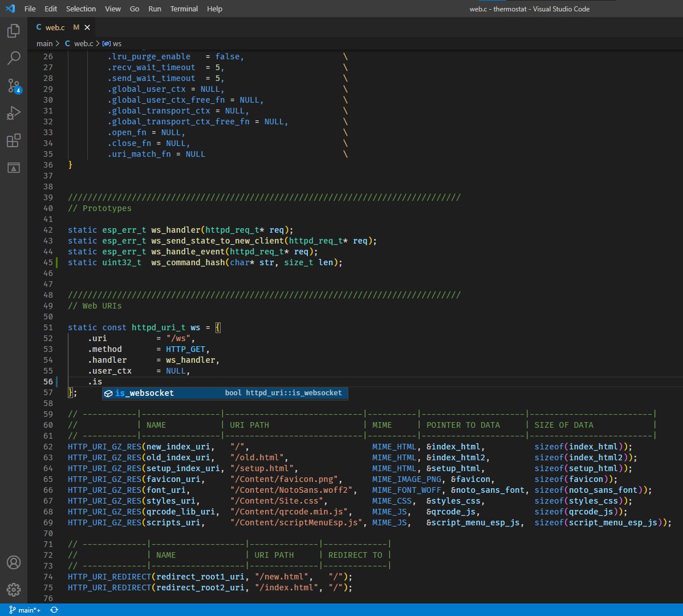
Task: Close the web.c editor tab
Action: (x=87, y=27)
